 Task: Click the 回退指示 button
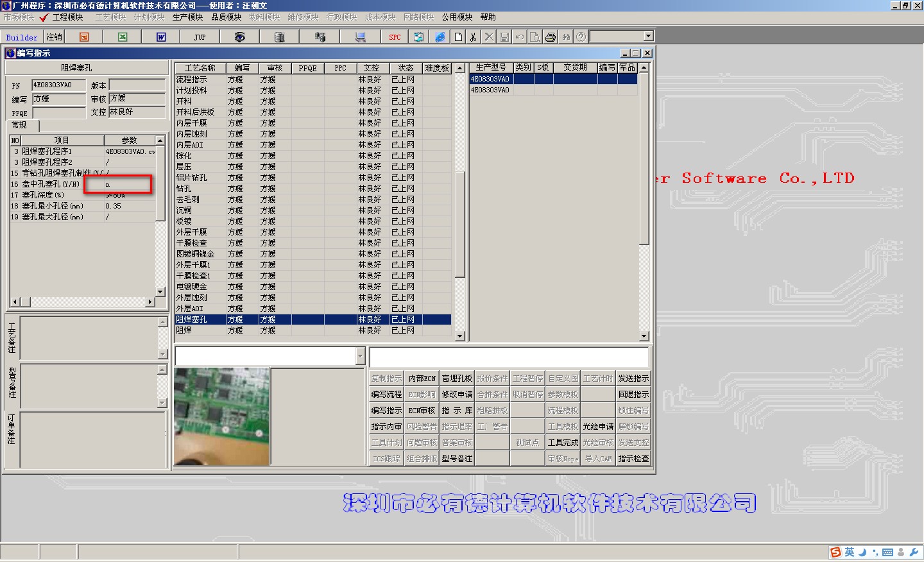(x=633, y=395)
